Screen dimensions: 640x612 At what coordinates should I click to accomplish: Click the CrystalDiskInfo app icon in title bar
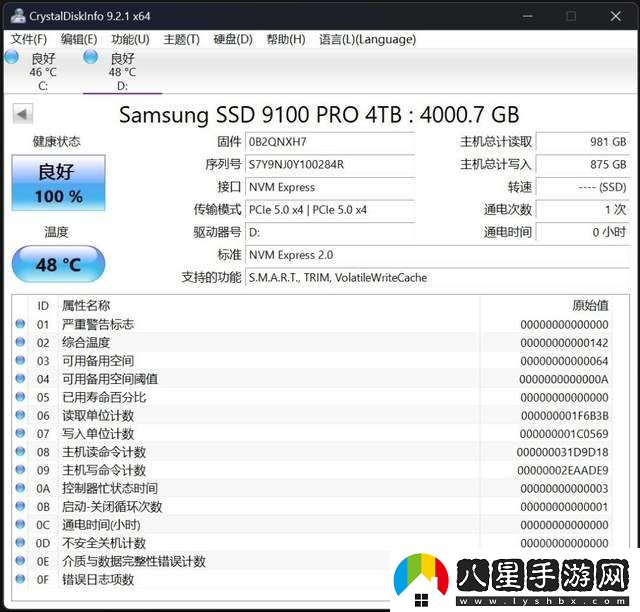[x=18, y=16]
